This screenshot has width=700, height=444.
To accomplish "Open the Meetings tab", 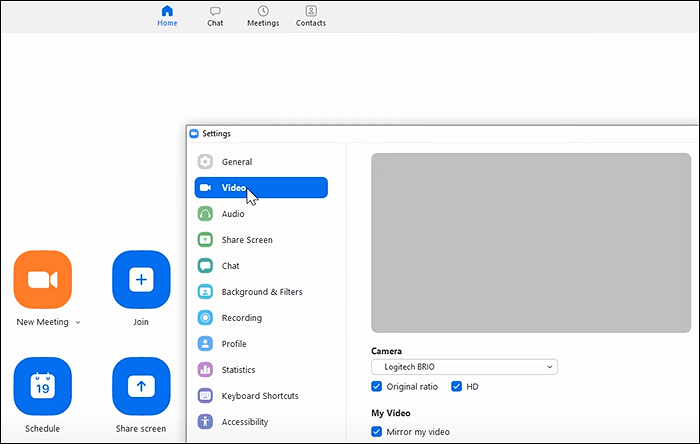I will 263,16.
